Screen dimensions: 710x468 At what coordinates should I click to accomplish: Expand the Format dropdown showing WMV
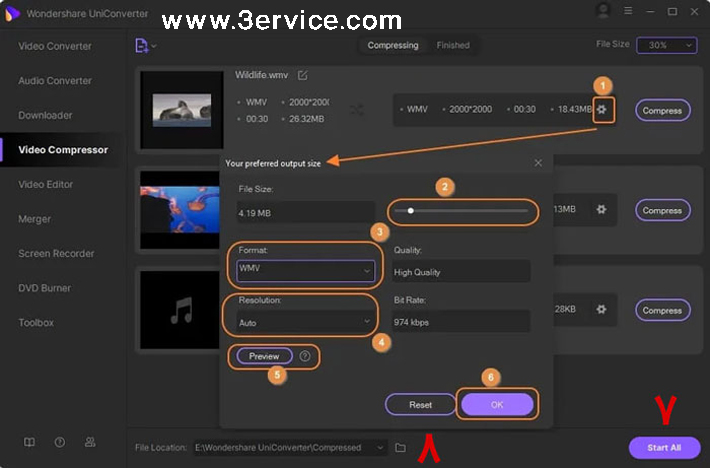(x=305, y=270)
